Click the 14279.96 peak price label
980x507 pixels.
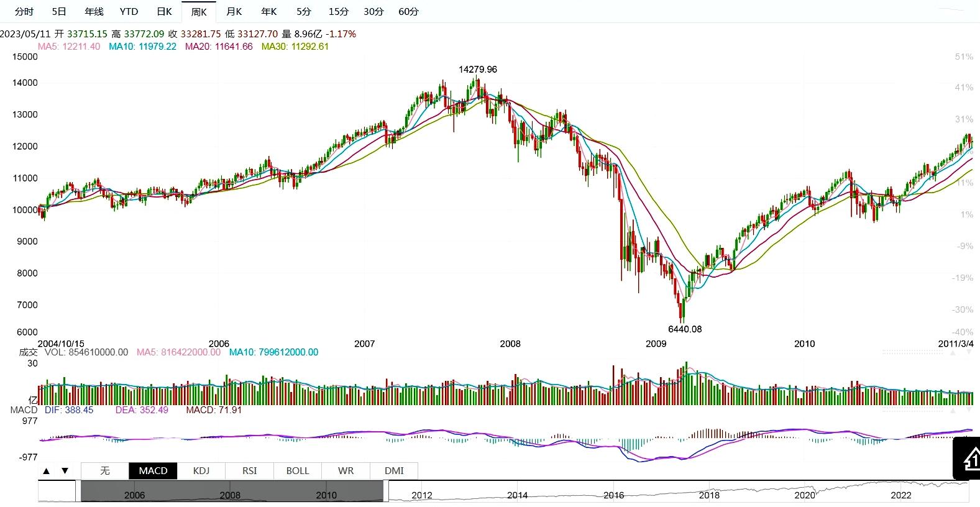pos(478,70)
